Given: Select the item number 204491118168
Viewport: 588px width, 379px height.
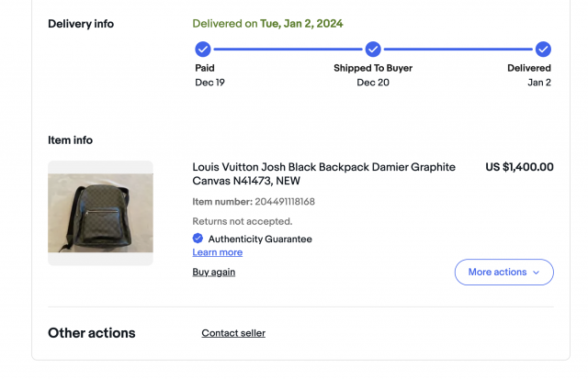Looking at the screenshot, I should 285,202.
